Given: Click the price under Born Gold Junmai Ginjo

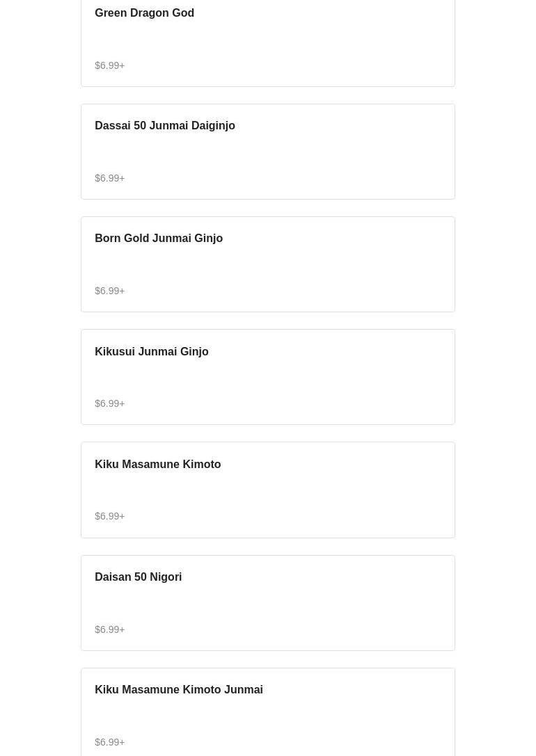Looking at the screenshot, I should (x=110, y=291).
